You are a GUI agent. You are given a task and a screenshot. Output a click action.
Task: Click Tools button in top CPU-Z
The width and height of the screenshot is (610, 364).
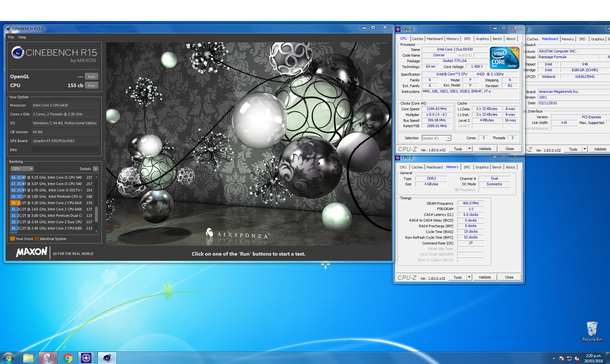458,149
